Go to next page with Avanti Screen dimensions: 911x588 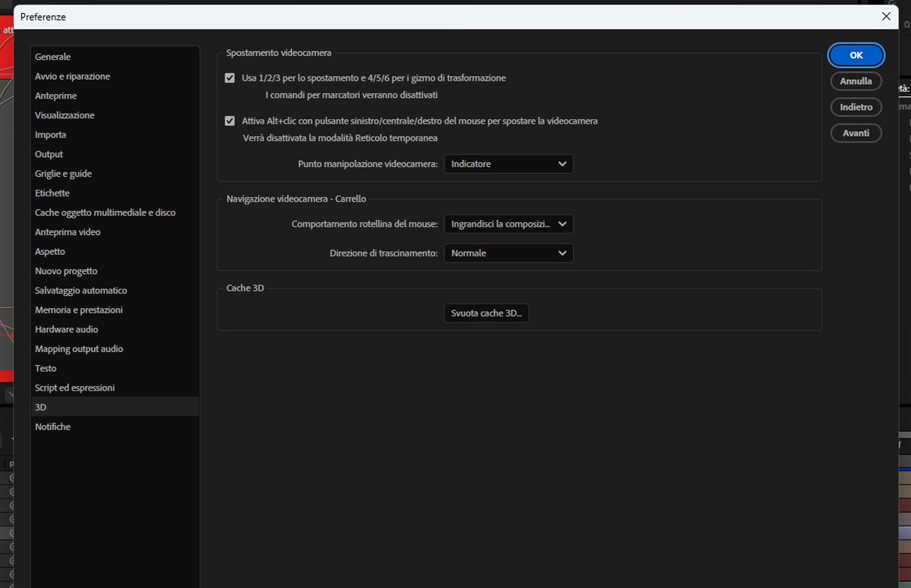856,133
